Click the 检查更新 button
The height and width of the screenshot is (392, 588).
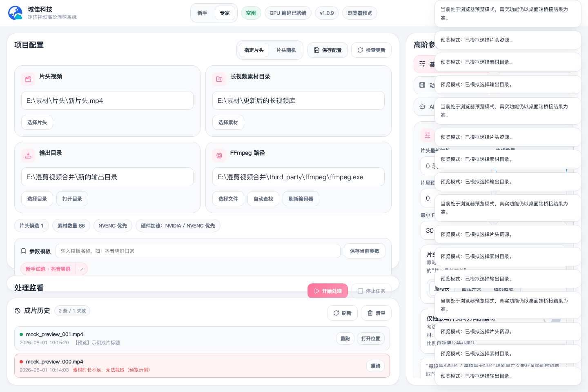pos(371,50)
